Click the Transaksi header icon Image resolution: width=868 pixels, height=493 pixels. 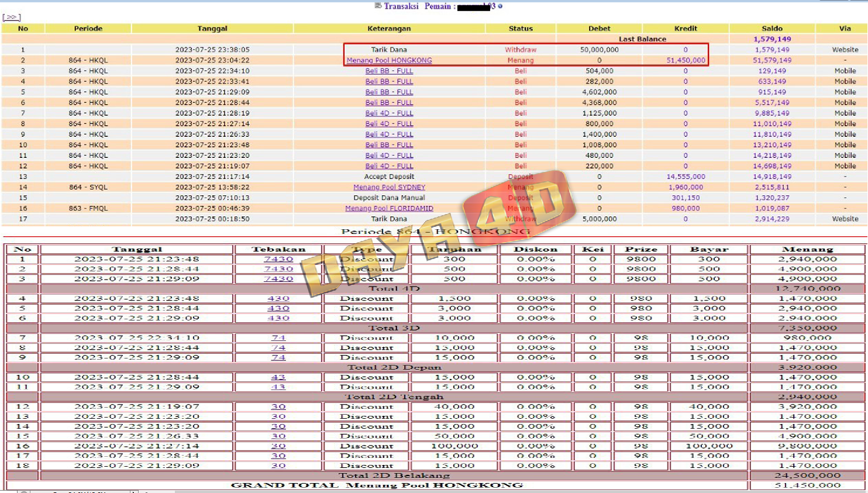coord(378,6)
